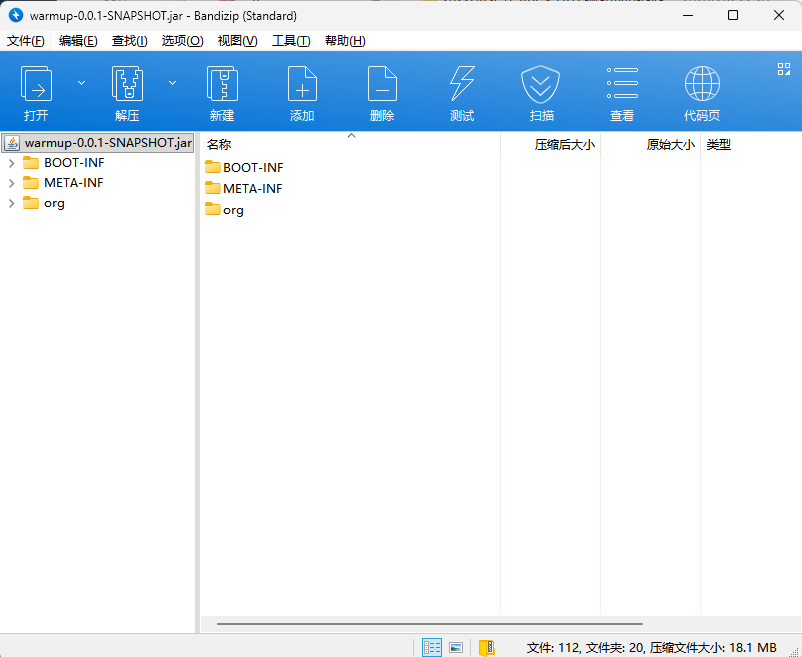
Task: Select META-INF folder in left tree
Action: [x=63, y=183]
